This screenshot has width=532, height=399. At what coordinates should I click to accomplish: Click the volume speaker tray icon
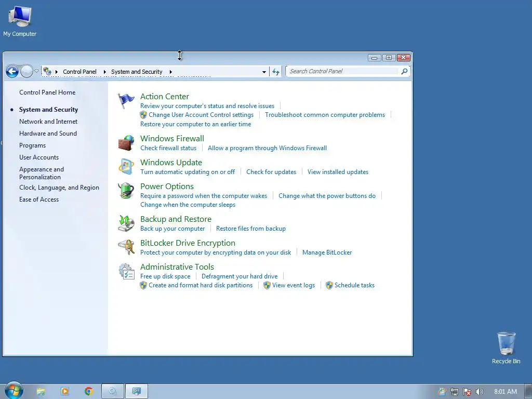click(x=479, y=392)
